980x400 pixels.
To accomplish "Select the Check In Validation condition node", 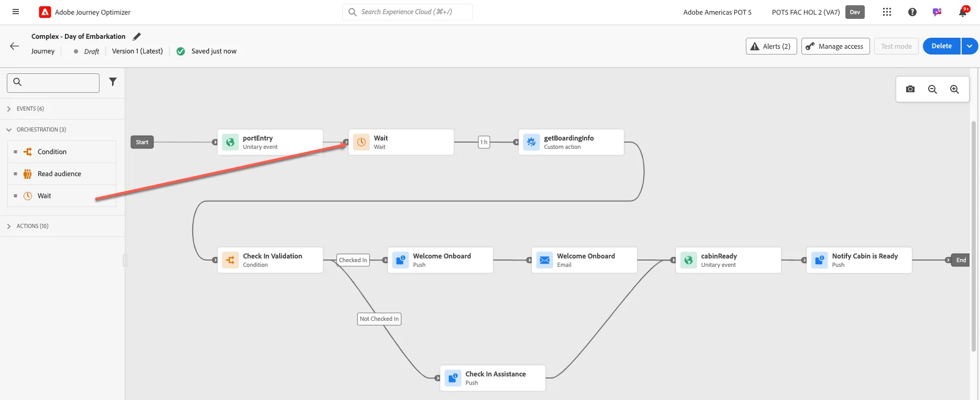I will 270,260.
